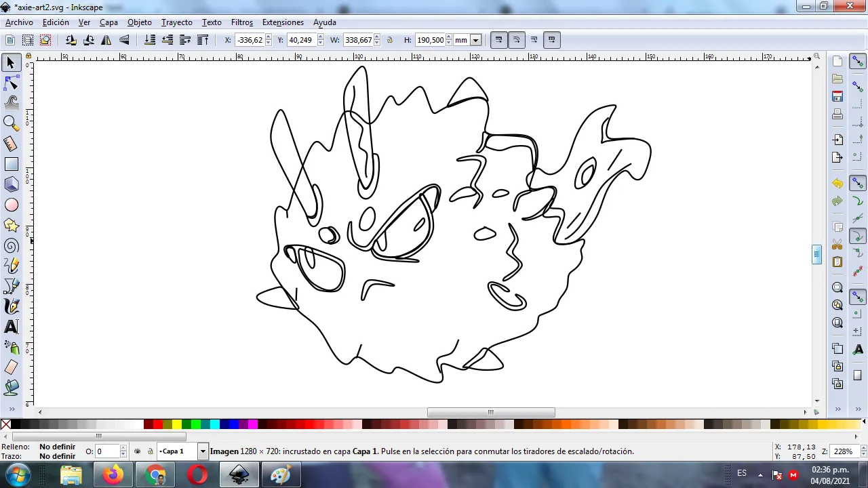868x488 pixels.
Task: Select the Rectangle tool
Action: pyautogui.click(x=11, y=164)
